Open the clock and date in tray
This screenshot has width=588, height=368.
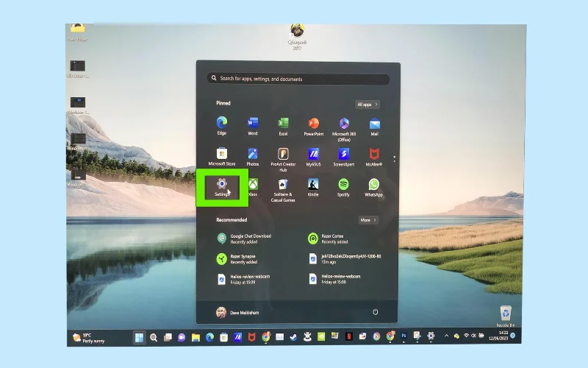tap(498, 336)
